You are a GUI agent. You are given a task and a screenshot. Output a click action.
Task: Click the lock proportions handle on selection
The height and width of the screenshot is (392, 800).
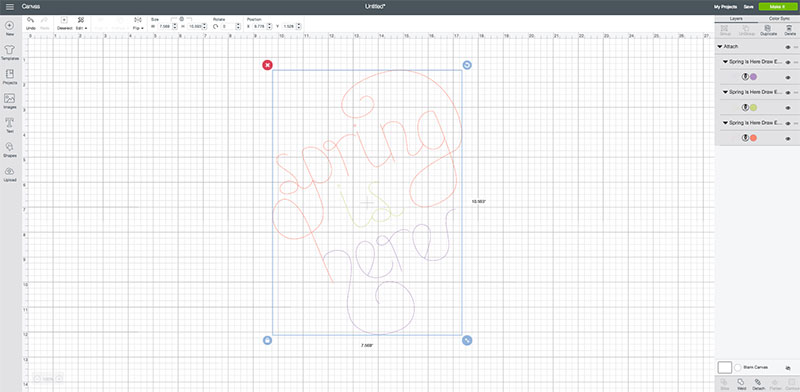tap(267, 340)
